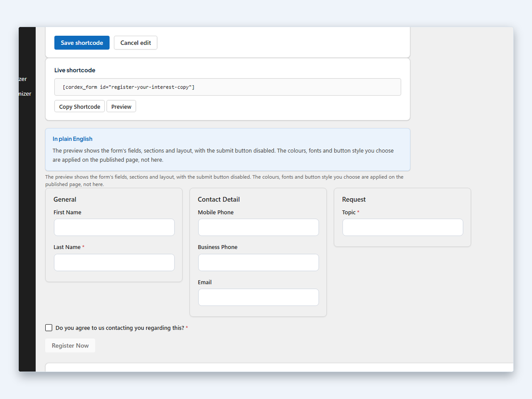Click the General section title
Screen dimensions: 532x399
click(65, 199)
